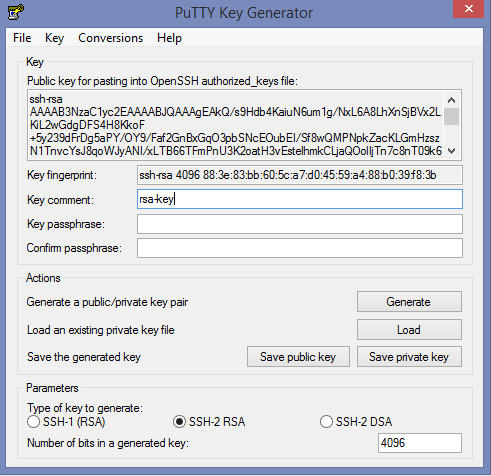Click Save public key button
Screen dimensions: 491x476
[x=298, y=357]
